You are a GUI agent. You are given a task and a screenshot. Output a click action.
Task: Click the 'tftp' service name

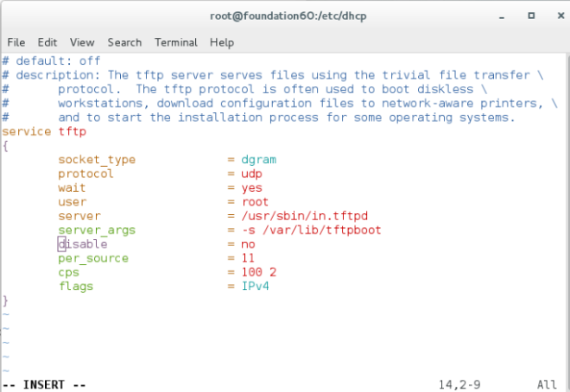tap(72, 131)
